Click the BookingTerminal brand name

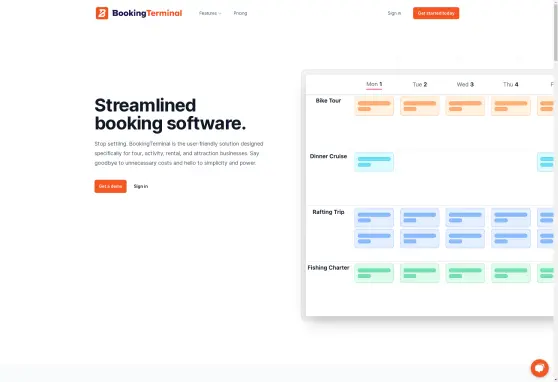pos(147,13)
